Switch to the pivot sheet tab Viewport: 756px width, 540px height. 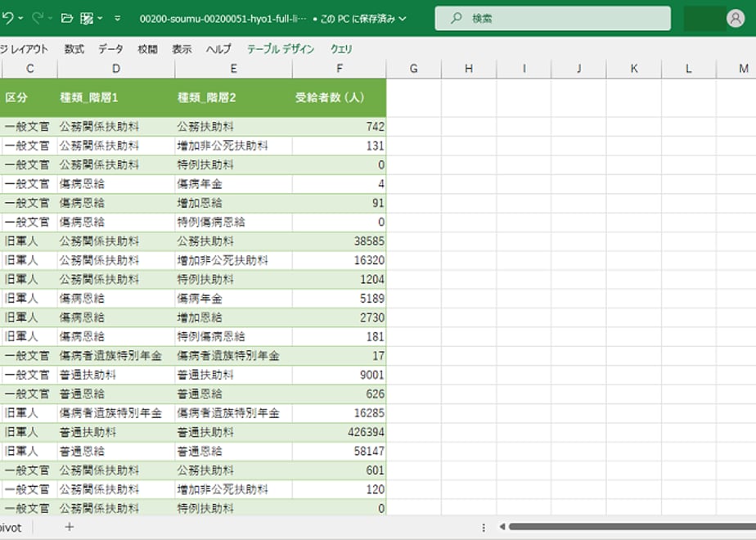[x=11, y=528]
